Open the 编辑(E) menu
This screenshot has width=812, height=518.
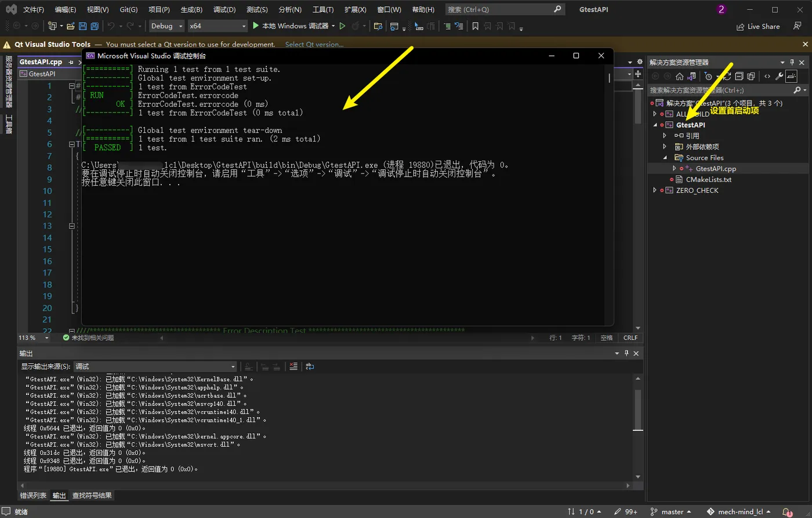66,10
